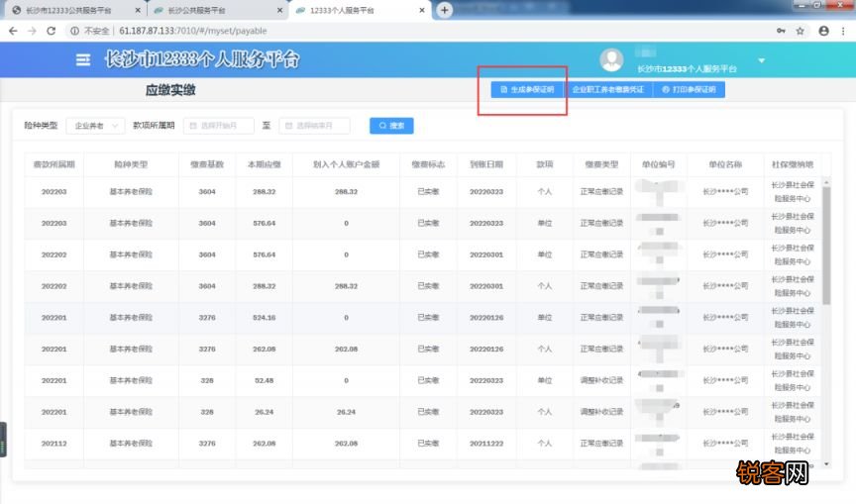Click the 26.24 本期应缴 cell
This screenshot has width=856, height=504.
pos(265,412)
